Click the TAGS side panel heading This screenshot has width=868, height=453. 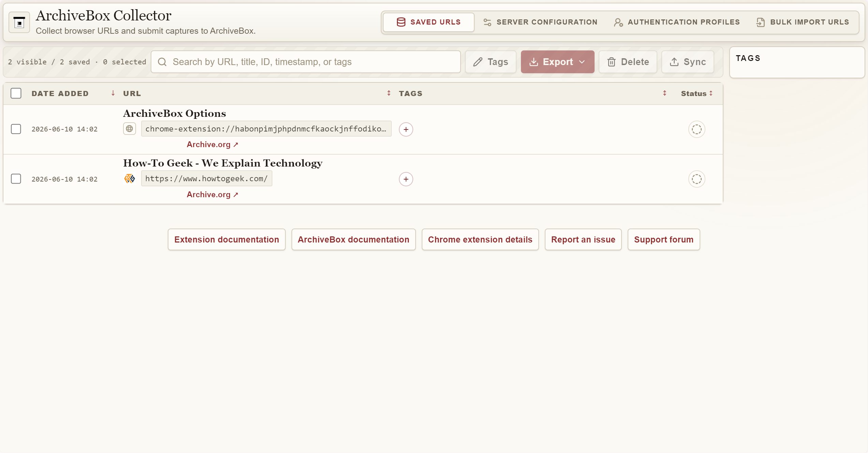(x=748, y=58)
